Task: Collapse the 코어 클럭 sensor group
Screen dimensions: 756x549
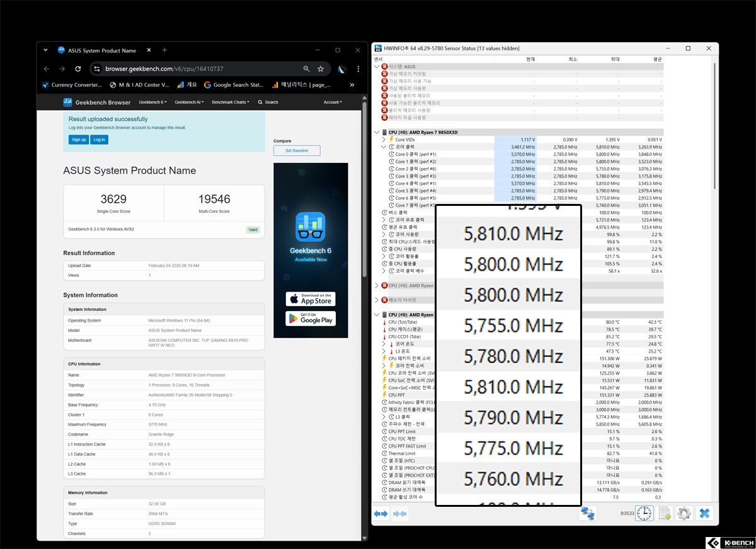Action: (x=384, y=147)
